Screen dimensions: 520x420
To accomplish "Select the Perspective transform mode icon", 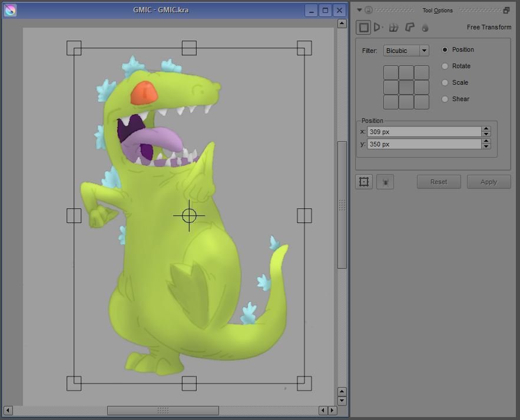I will point(378,27).
